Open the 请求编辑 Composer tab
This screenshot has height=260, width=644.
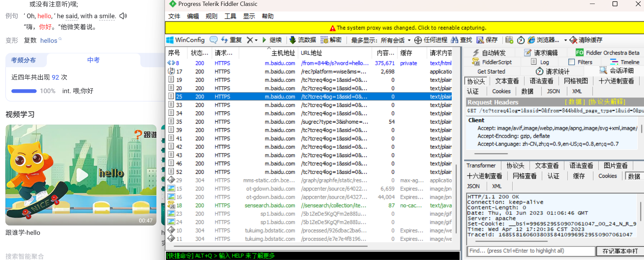(541, 53)
